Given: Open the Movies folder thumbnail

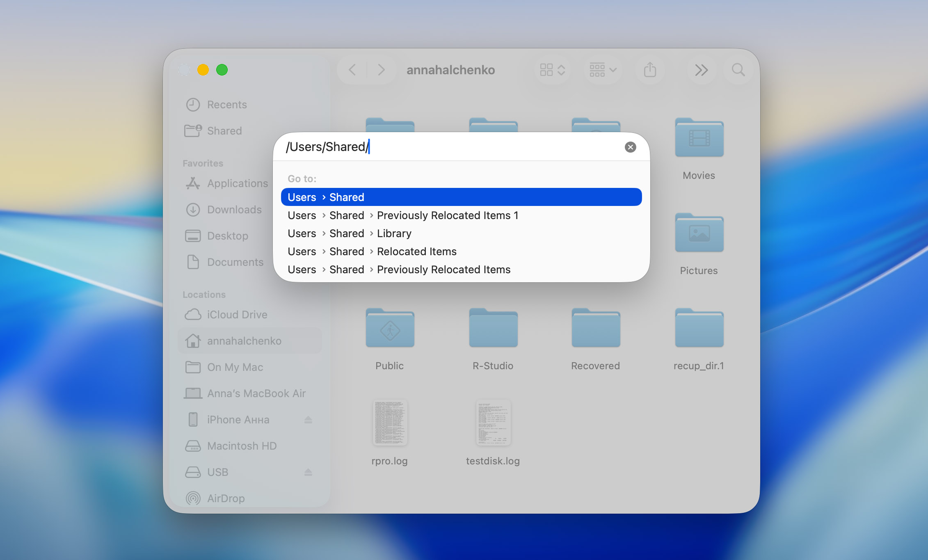Looking at the screenshot, I should (x=699, y=138).
